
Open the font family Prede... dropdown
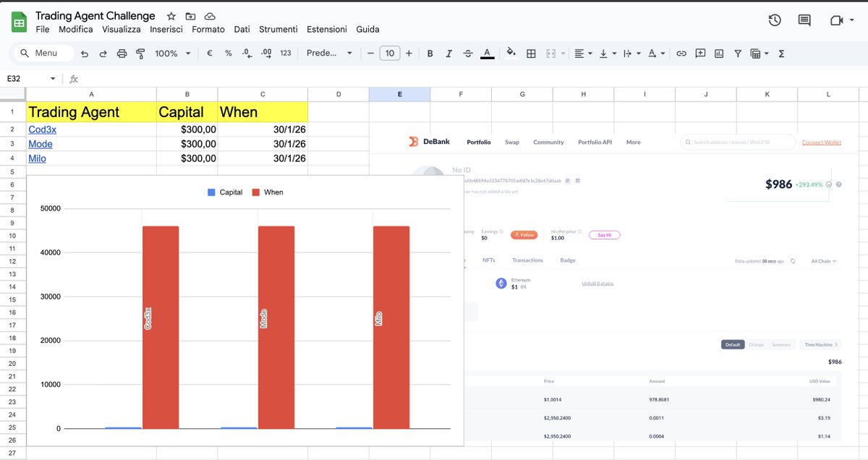[x=329, y=54]
